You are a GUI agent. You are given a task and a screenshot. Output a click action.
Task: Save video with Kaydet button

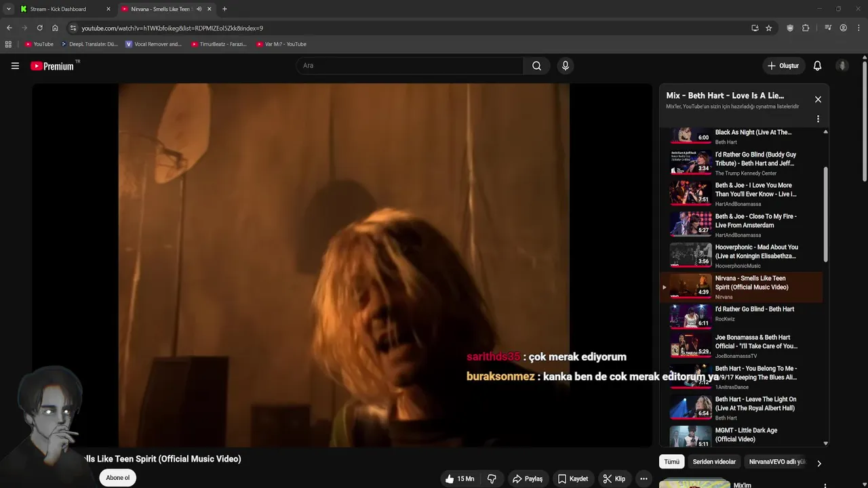tap(573, 479)
